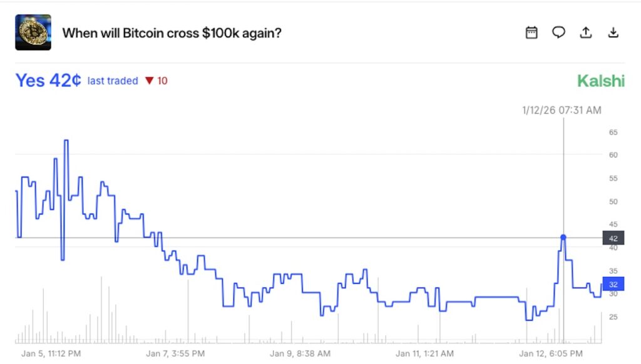Click the "1/12/26 07:31 AM" crosshair timestamp

coord(562,110)
